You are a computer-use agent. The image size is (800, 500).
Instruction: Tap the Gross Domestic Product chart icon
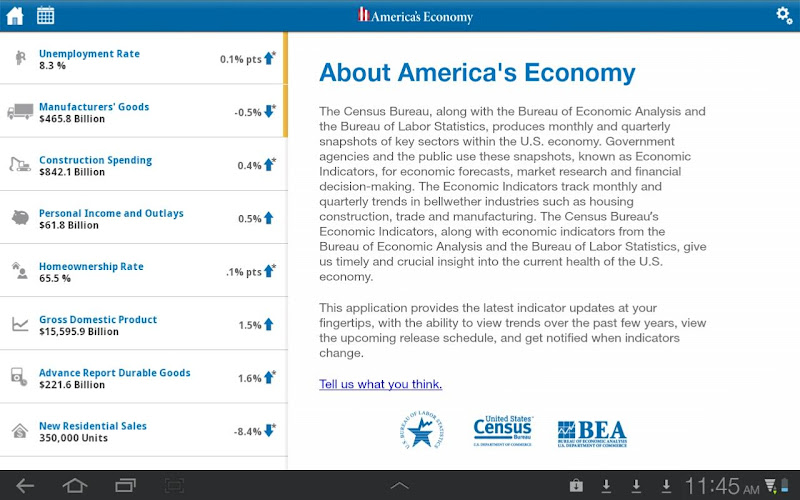pos(20,324)
